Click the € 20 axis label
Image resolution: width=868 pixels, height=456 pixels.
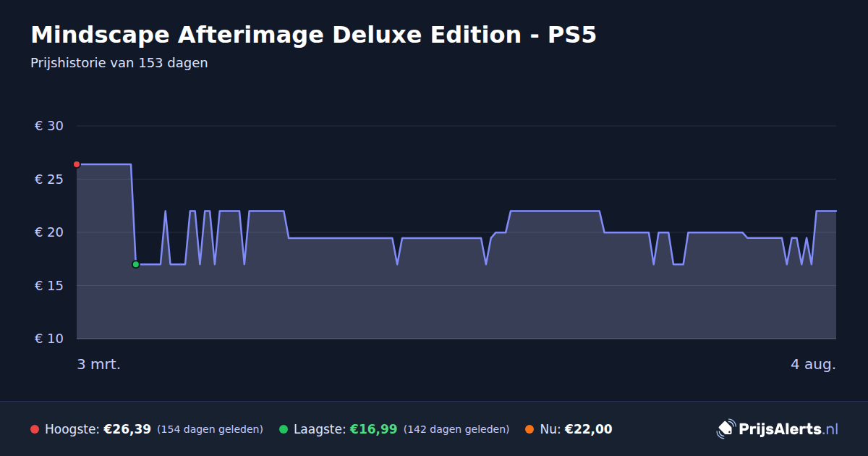tap(49, 232)
